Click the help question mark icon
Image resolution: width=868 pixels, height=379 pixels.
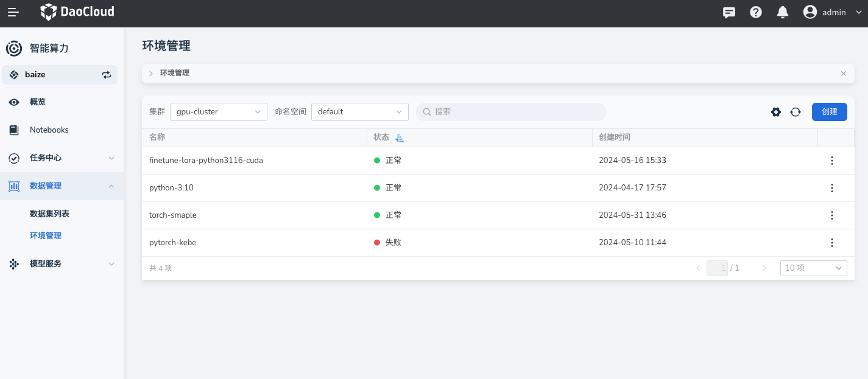756,12
